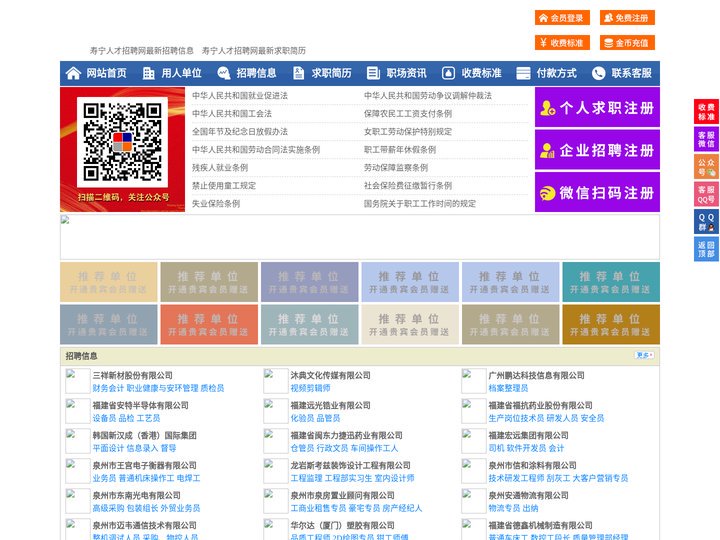Viewport: 720px width, 540px height.
Task: Open the 用人单位 menu item
Action: click(x=181, y=73)
